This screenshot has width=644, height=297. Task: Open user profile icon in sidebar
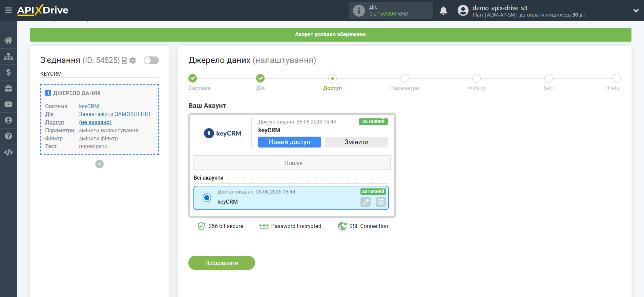coord(8,120)
